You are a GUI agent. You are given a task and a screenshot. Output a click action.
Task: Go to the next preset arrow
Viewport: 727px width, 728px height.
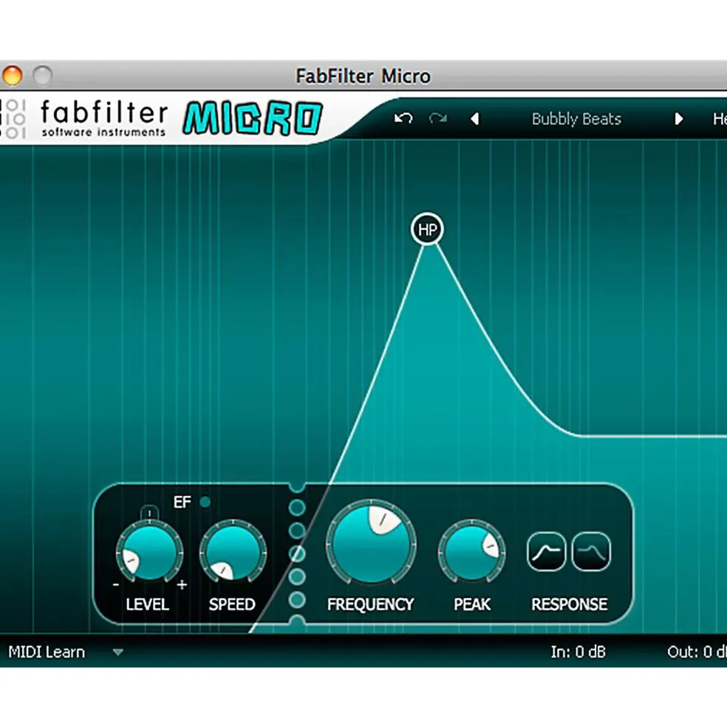678,119
